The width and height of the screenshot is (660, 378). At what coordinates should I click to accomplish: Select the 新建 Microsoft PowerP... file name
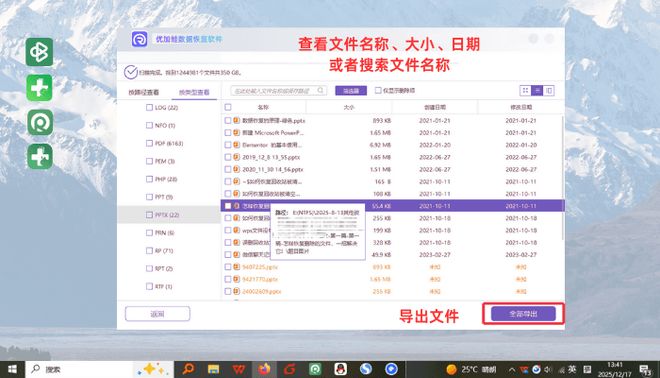coord(273,133)
